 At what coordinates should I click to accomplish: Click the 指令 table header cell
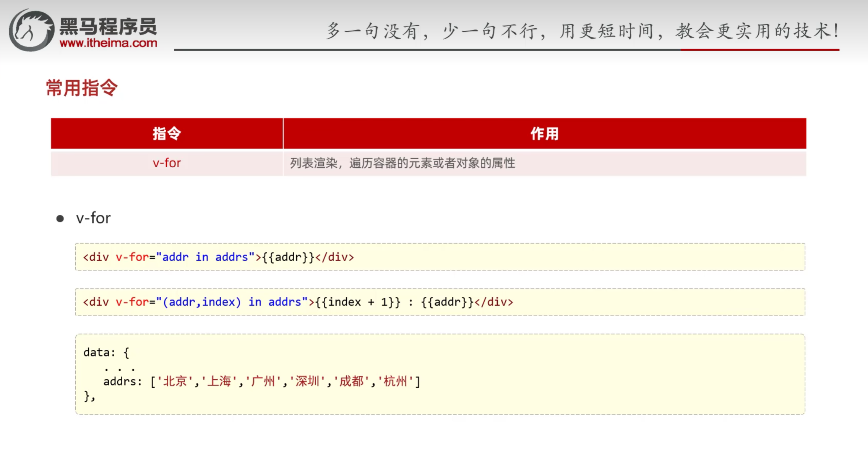[167, 133]
